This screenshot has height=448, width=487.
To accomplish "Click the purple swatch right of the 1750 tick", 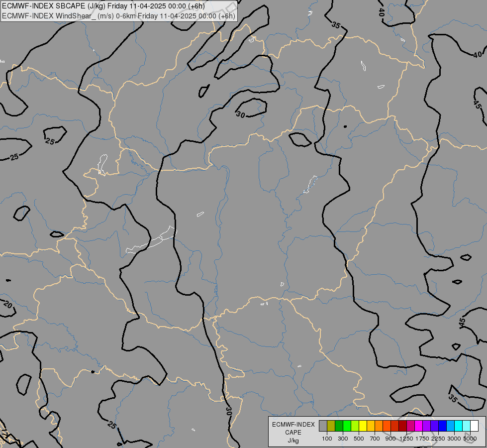I will coord(426,426).
